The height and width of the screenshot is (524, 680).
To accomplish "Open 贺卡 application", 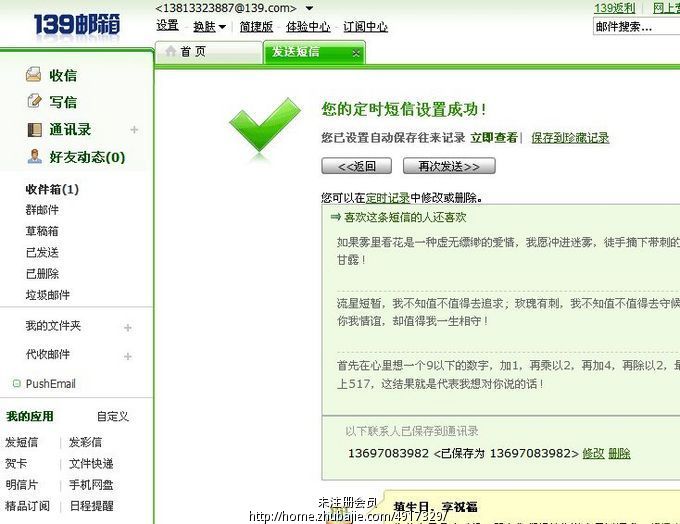I will 16,463.
